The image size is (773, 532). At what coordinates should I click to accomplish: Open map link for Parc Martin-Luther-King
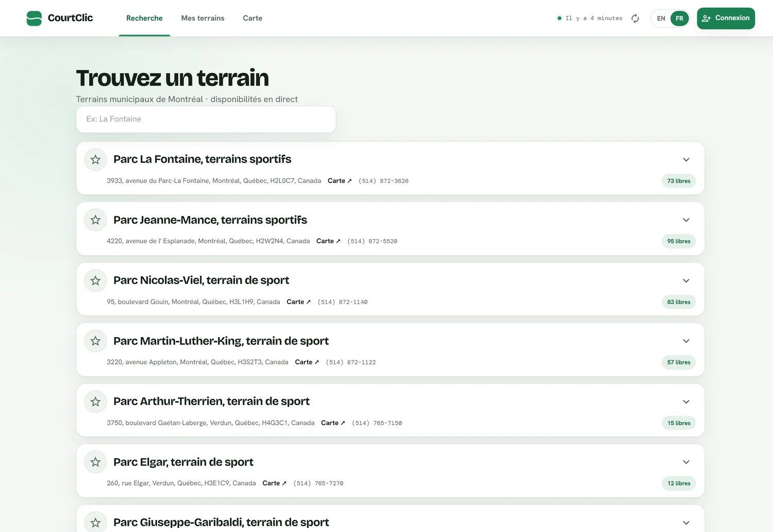[x=307, y=362]
